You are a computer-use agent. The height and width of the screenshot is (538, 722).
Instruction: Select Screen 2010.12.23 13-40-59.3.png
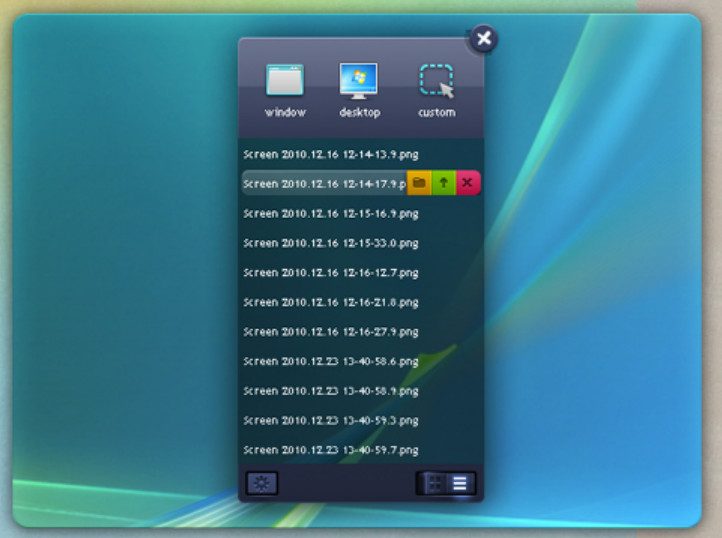pos(331,421)
